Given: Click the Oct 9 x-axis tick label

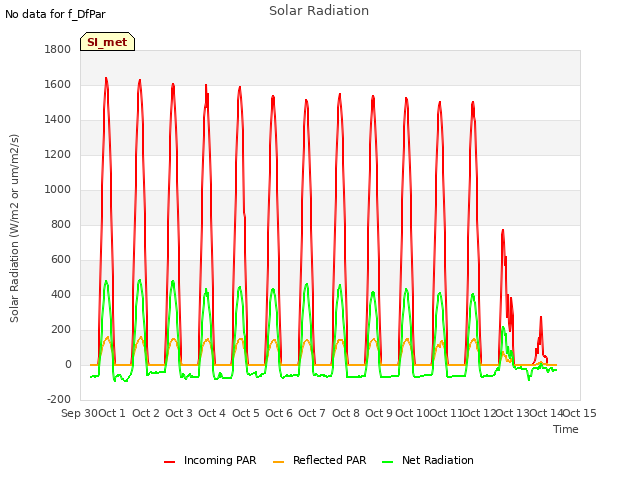Looking at the screenshot, I should pyautogui.click(x=379, y=413).
